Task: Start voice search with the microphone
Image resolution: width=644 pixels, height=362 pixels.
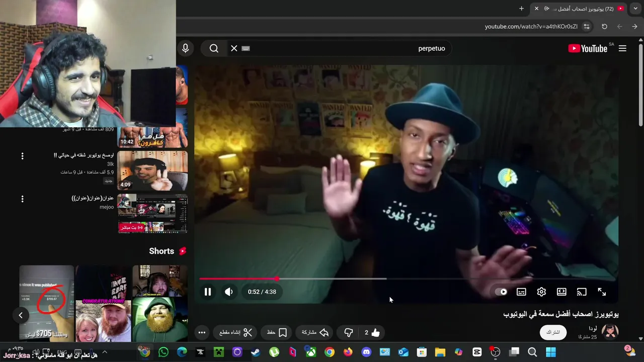Action: pos(185,48)
